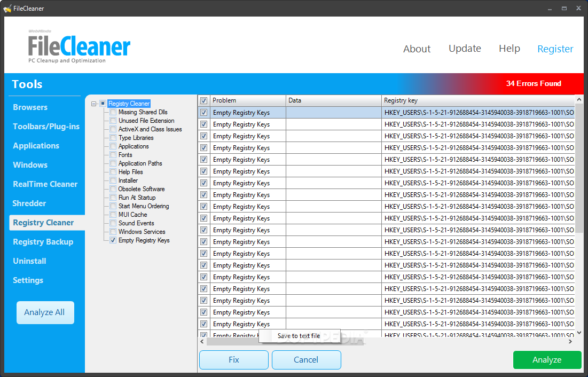This screenshot has width=588, height=377.
Task: Click the vertical scrollbar up arrow
Action: 579,100
